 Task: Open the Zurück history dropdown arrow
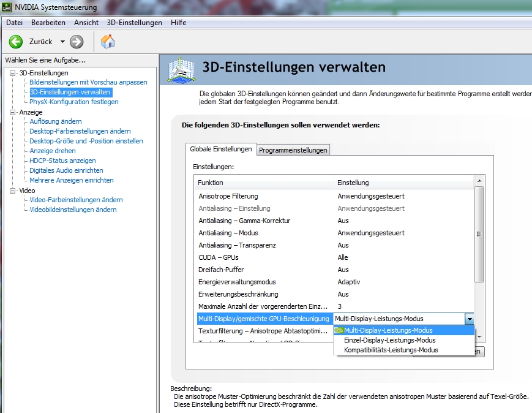tap(62, 42)
